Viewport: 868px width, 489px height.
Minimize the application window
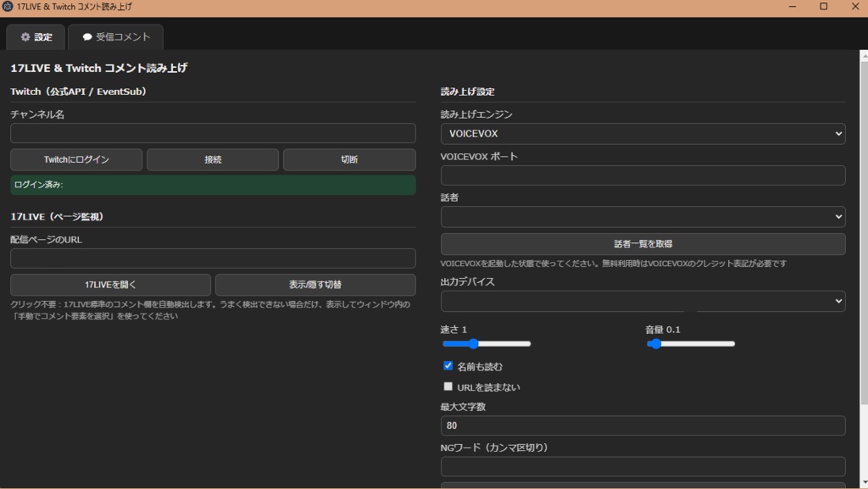(x=793, y=7)
